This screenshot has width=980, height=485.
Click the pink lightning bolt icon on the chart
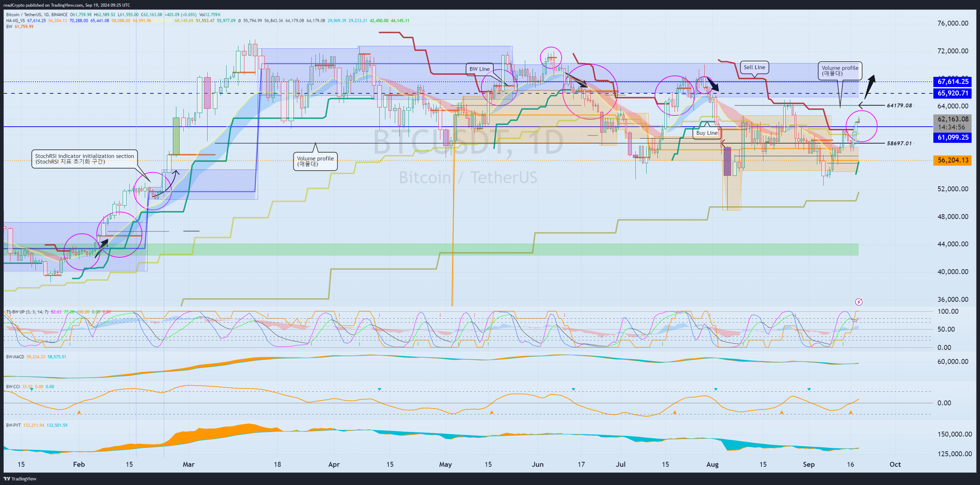click(x=859, y=302)
